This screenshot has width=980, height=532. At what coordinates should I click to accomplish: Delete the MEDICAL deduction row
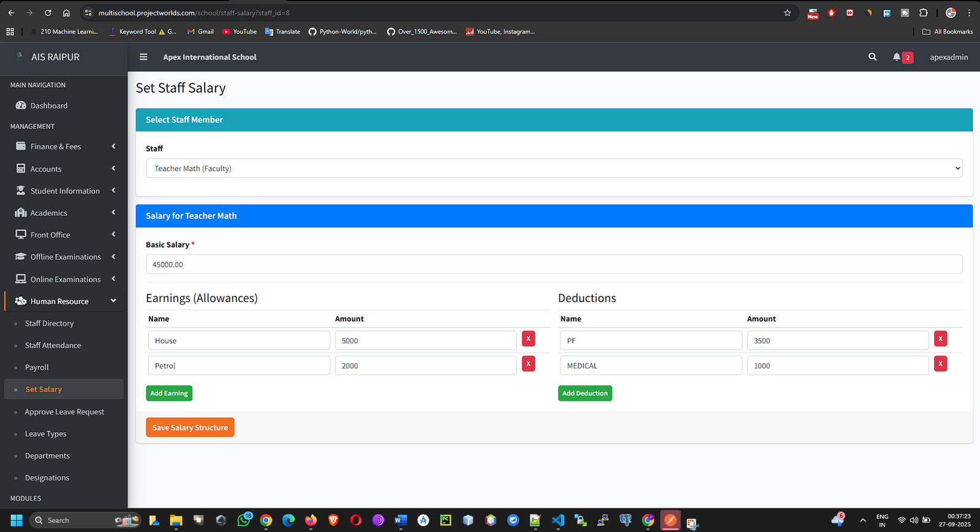pos(940,364)
